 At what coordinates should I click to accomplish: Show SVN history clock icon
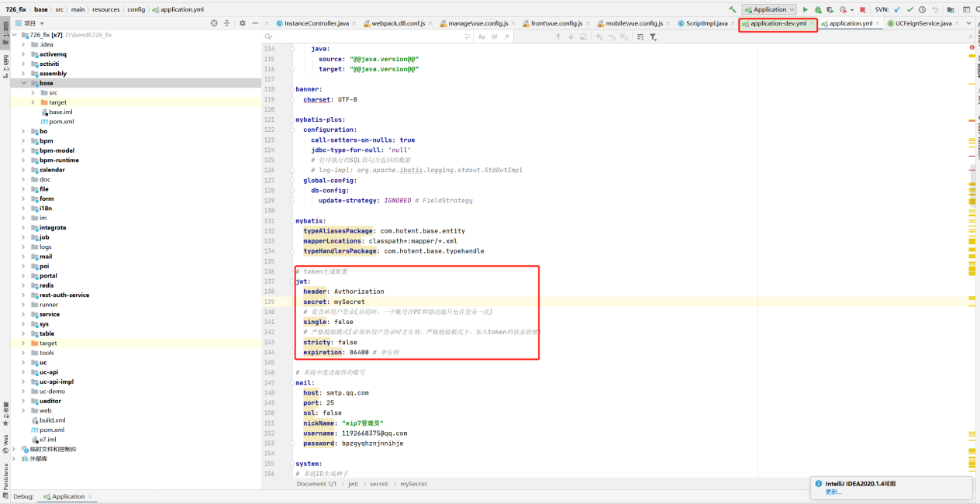923,9
